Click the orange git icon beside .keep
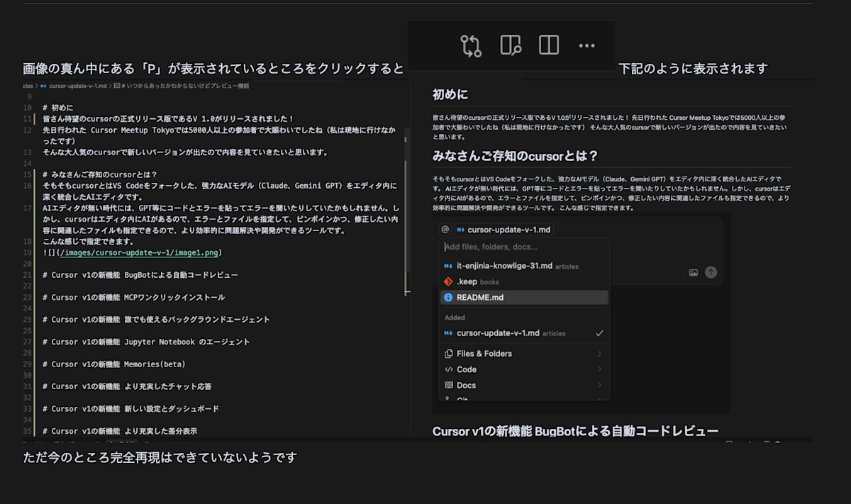Screen dimensions: 851x504 pyautogui.click(x=448, y=281)
